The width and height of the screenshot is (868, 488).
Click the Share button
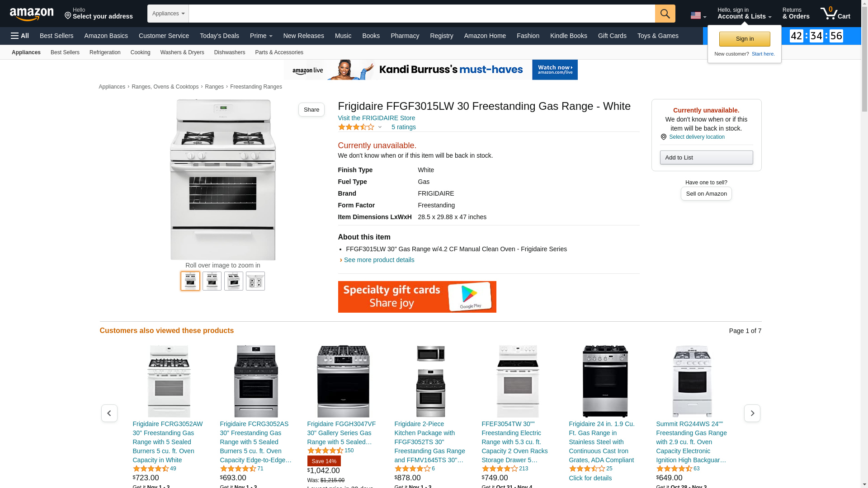click(311, 109)
